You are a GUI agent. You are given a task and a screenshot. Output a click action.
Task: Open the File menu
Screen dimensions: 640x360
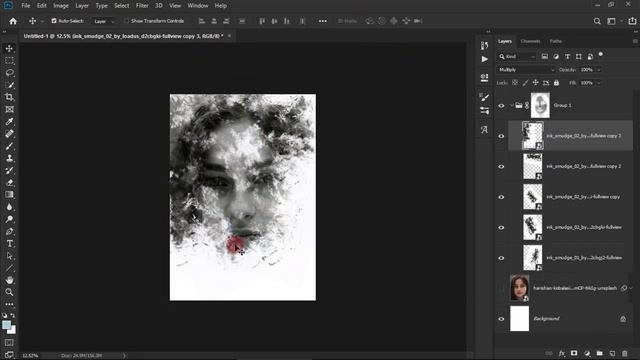[x=26, y=6]
